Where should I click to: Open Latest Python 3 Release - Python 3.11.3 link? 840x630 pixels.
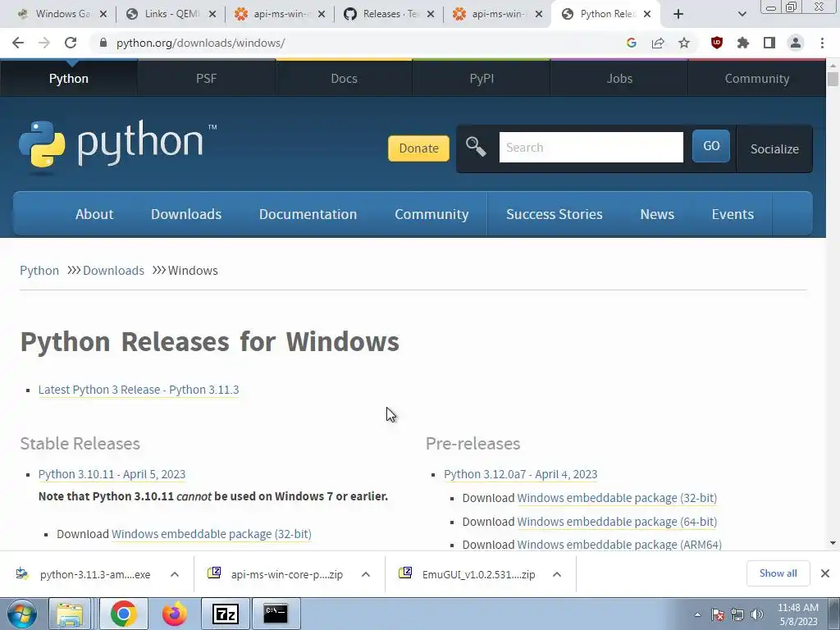[x=139, y=390]
